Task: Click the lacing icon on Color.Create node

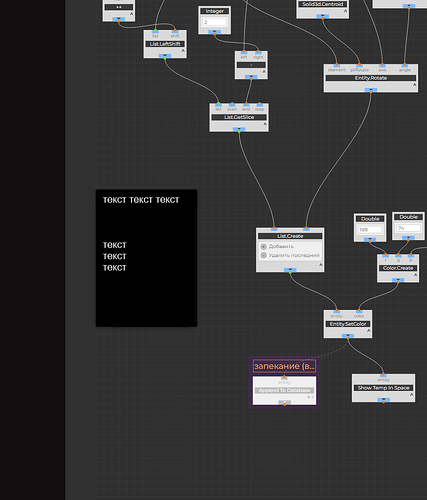Action: pyautogui.click(x=415, y=275)
